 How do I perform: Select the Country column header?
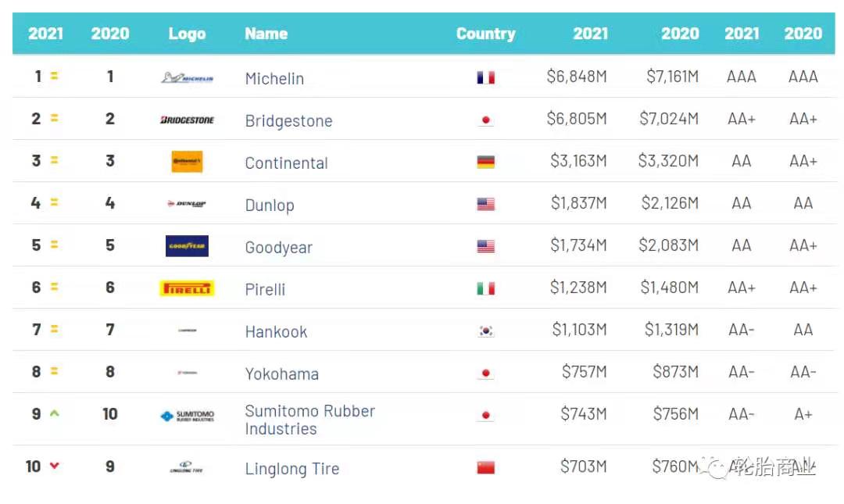[485, 34]
